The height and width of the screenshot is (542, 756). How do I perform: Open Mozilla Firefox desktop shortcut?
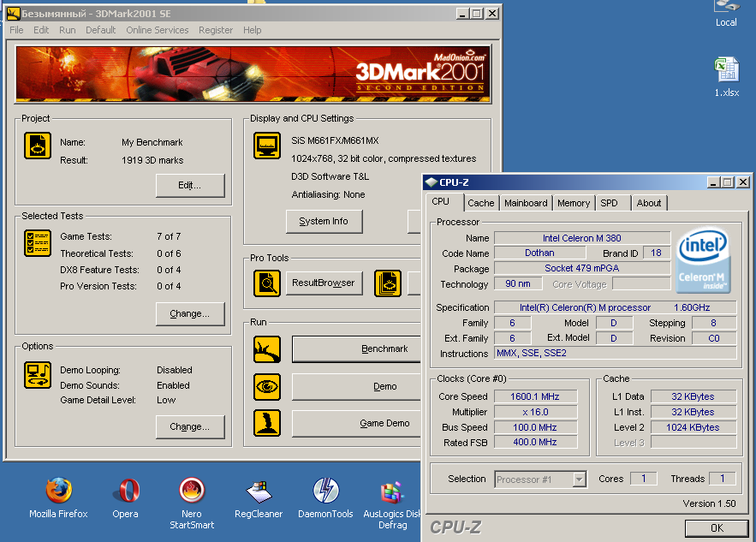click(x=58, y=497)
